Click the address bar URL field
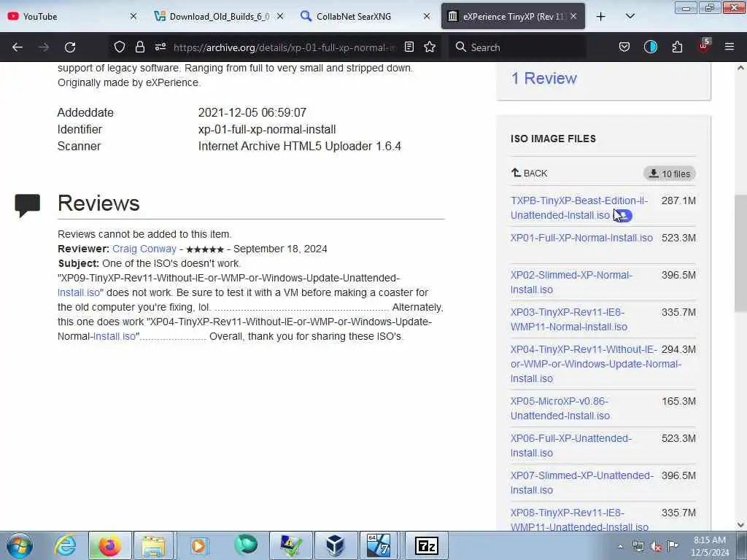 [285, 47]
